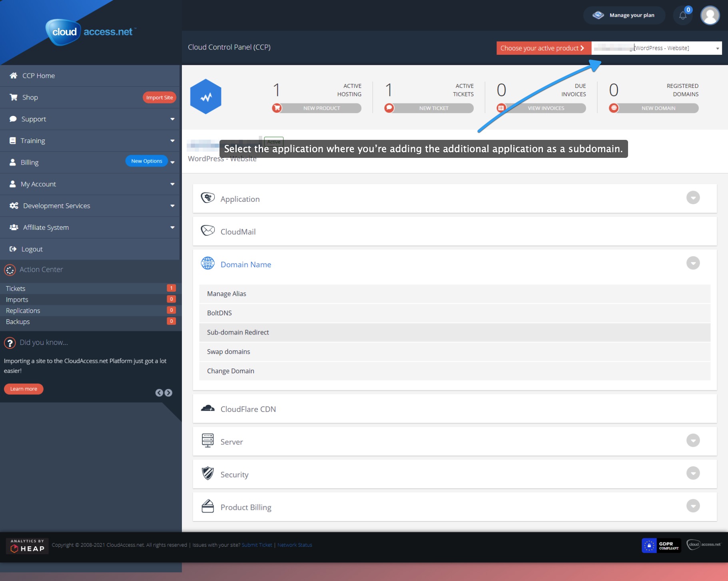
Task: Click the CloudMail envelope icon
Action: pyautogui.click(x=207, y=231)
